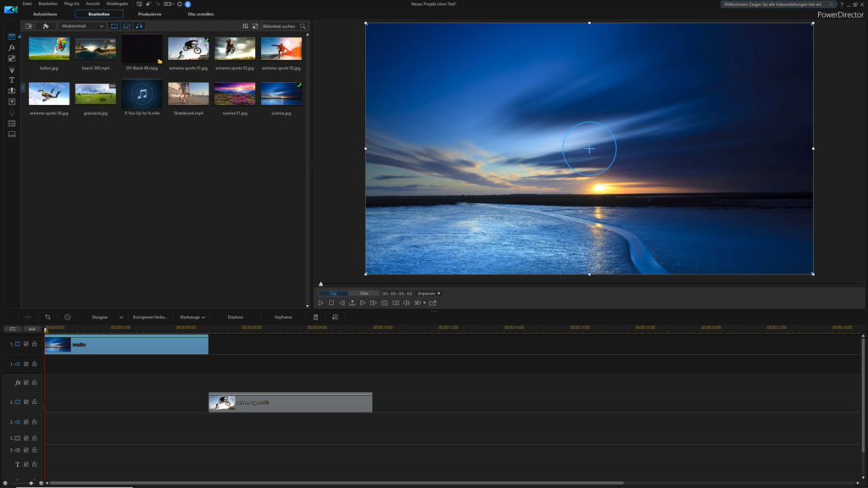Lock audio track 1 with padlock

35,363
